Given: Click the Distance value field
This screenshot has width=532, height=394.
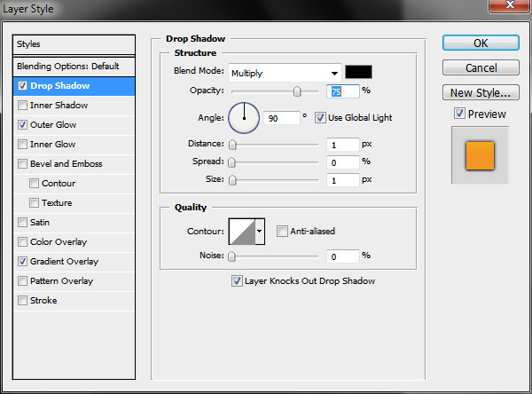Looking at the screenshot, I should coord(342,145).
